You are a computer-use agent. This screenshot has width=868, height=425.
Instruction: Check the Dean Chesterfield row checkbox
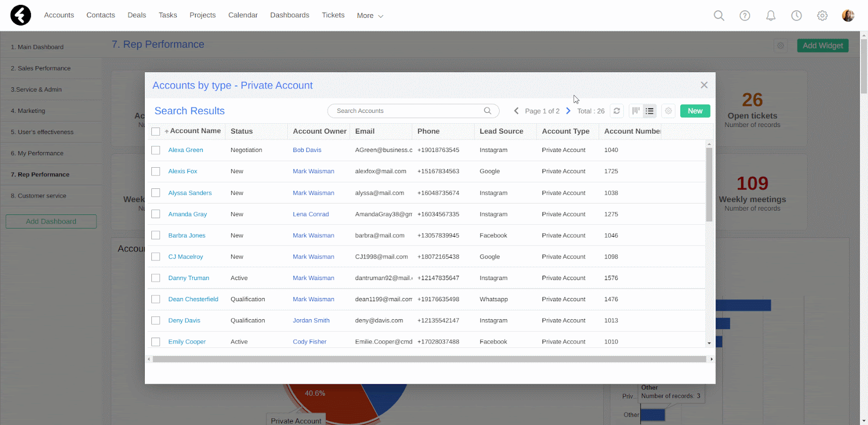point(156,299)
